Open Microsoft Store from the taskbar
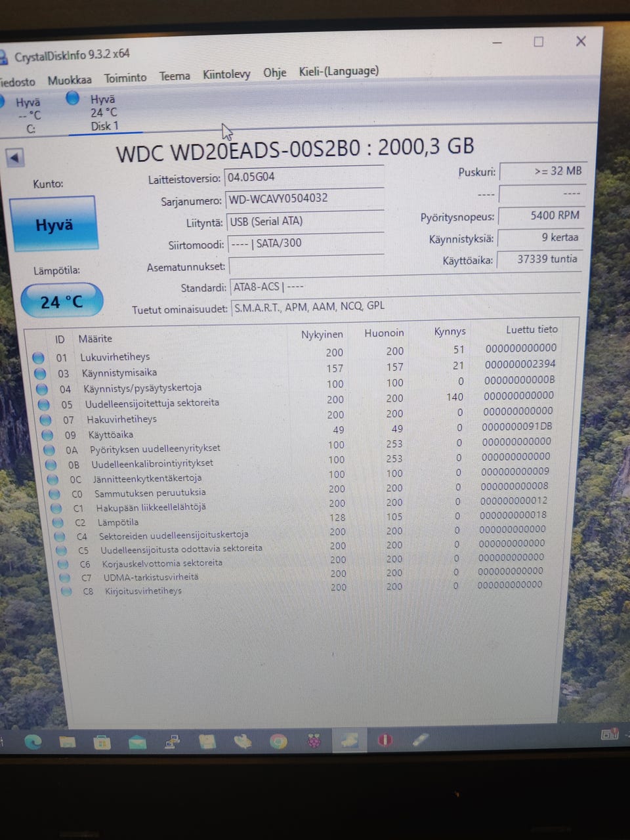The width and height of the screenshot is (630, 840). pyautogui.click(x=102, y=742)
